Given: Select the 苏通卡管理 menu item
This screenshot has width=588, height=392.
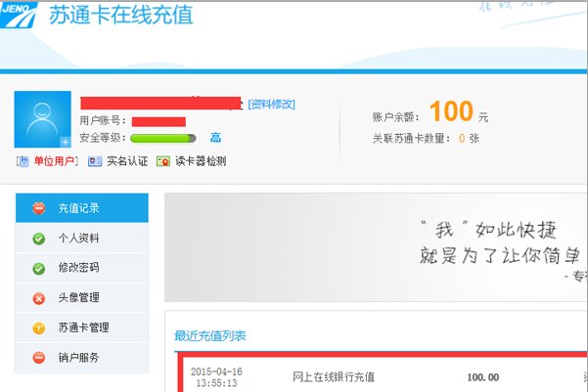Looking at the screenshot, I should pyautogui.click(x=82, y=327).
